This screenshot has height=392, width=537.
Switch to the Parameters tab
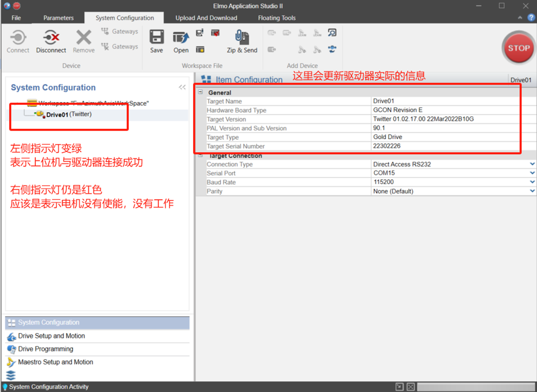click(58, 18)
